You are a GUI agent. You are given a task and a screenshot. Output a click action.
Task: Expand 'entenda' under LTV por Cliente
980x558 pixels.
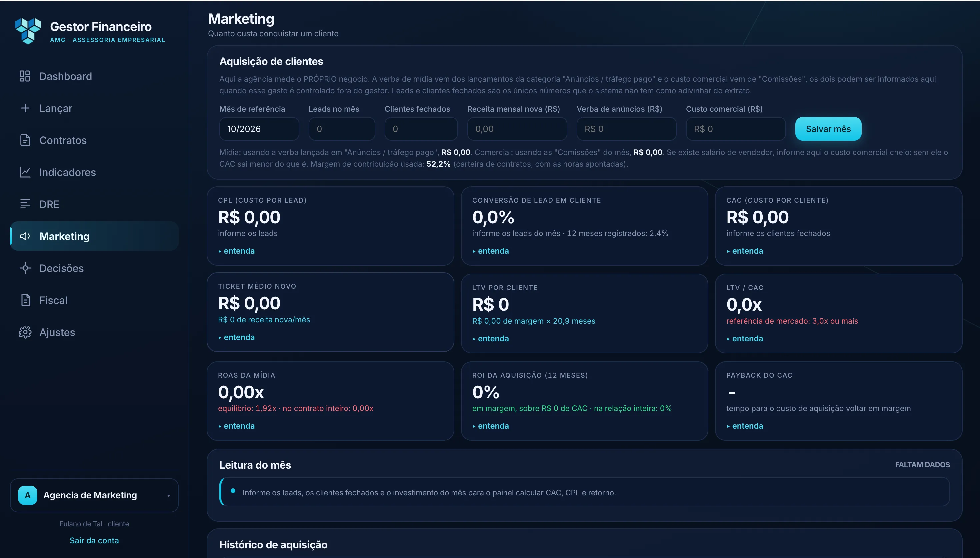pos(491,338)
